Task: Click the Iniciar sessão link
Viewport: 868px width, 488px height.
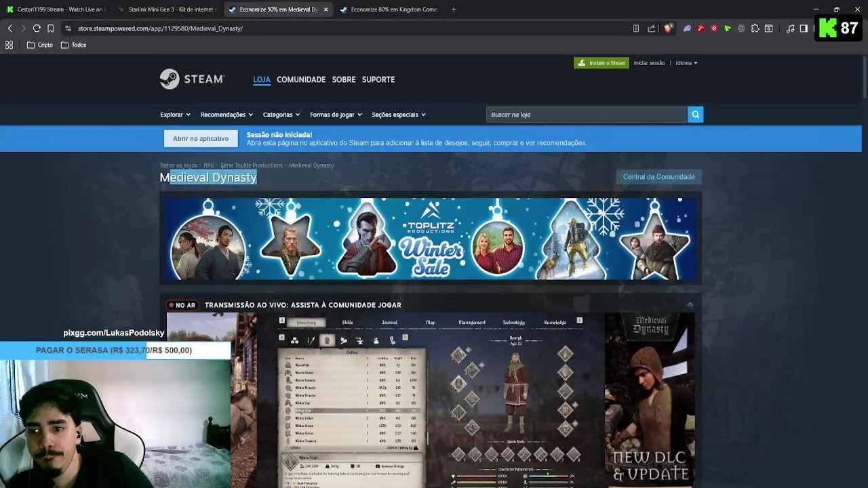Action: pos(649,63)
